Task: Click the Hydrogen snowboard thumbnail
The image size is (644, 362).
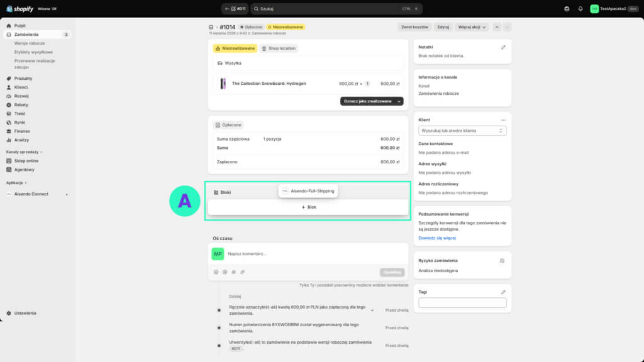Action: [x=223, y=84]
